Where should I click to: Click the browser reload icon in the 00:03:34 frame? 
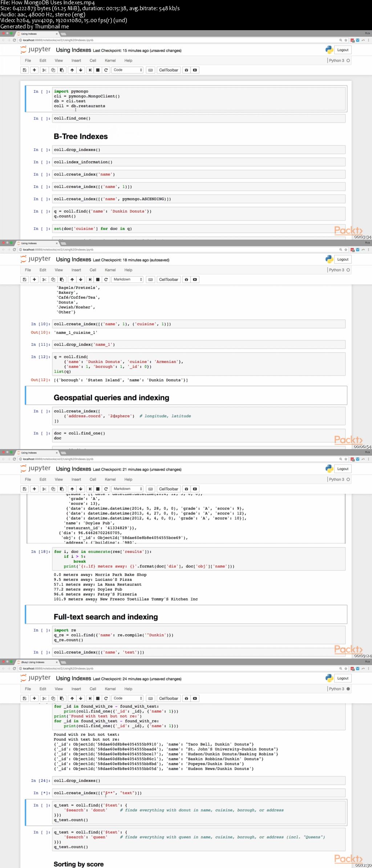[x=14, y=40]
